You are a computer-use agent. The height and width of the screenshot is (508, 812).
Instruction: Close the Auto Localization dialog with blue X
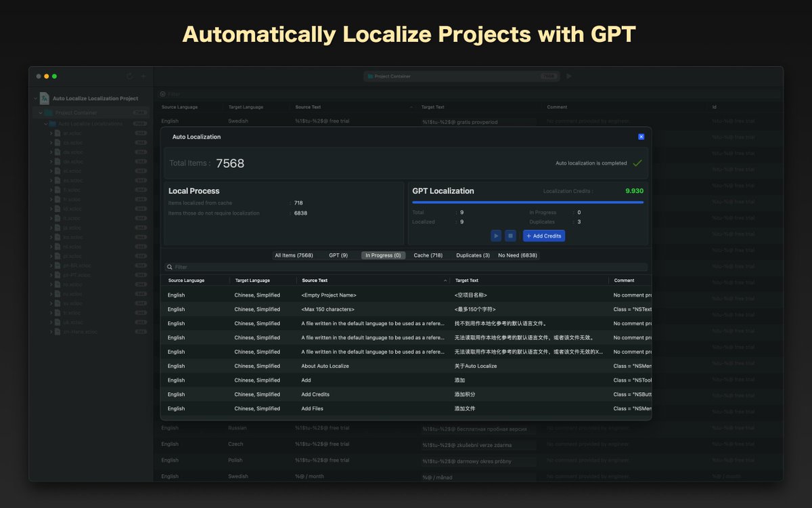[x=641, y=137]
